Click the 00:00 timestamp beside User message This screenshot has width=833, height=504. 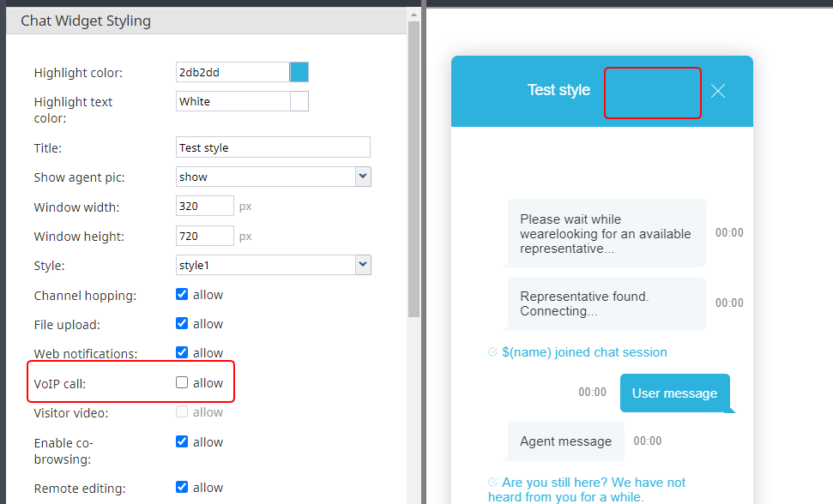coord(592,392)
